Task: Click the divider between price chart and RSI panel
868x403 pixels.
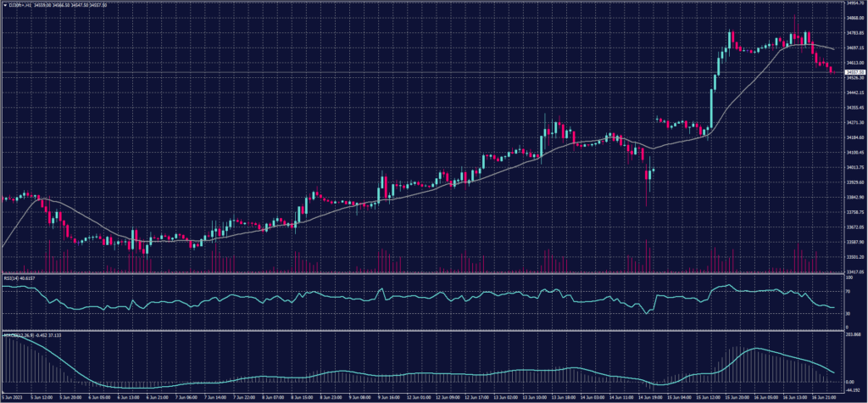Action: 424,273
